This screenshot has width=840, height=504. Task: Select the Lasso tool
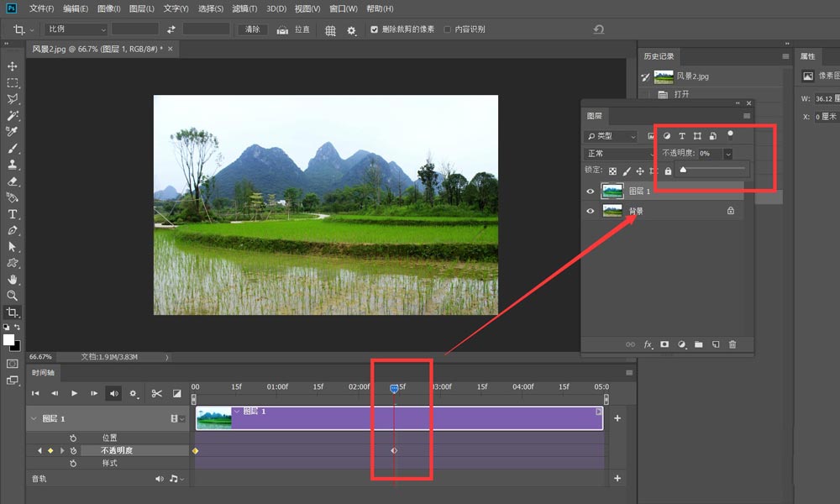point(12,98)
